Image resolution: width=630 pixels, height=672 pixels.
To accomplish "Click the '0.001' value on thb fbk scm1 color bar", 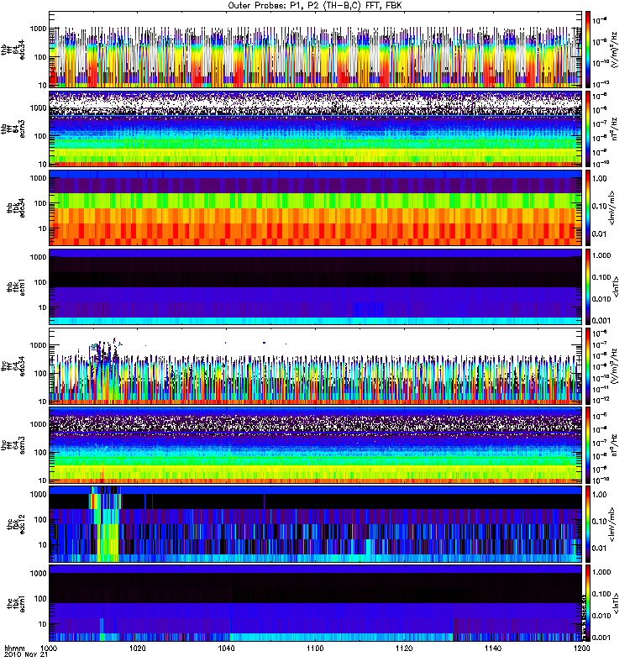I will 601,321.
